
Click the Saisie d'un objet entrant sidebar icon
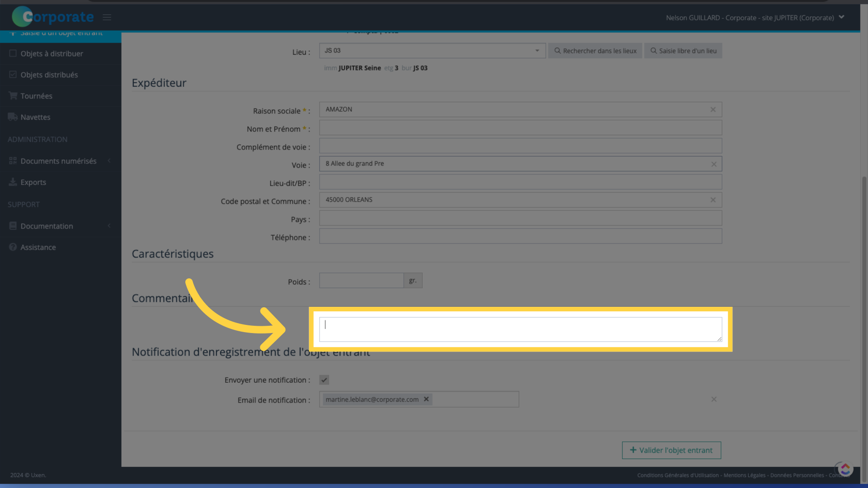[13, 33]
